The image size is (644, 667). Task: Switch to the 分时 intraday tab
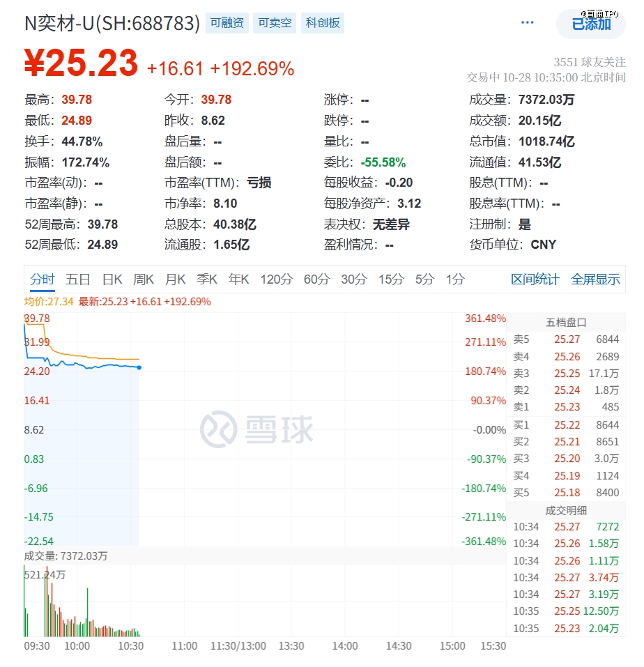click(42, 279)
